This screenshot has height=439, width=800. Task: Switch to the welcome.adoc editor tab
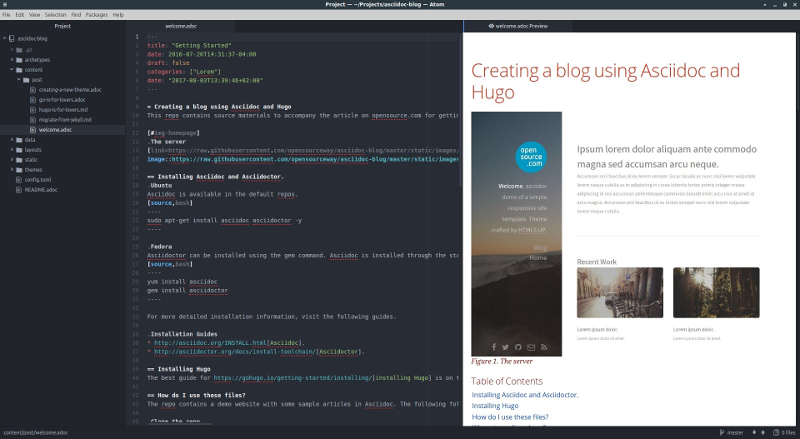181,26
